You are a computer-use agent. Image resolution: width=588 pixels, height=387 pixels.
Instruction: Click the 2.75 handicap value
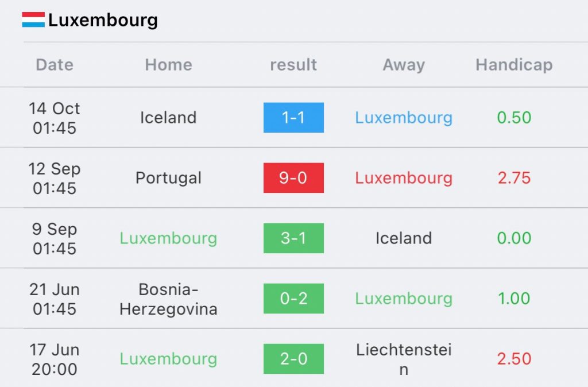(514, 178)
